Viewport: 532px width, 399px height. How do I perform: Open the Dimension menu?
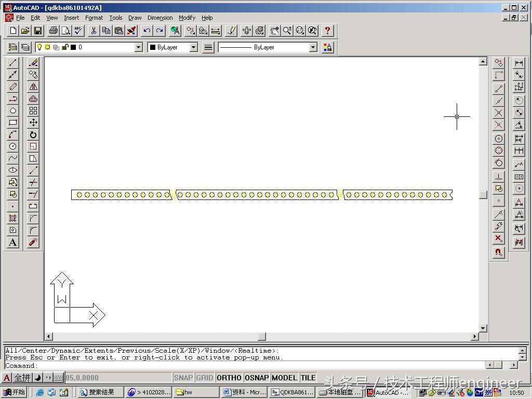pos(160,18)
